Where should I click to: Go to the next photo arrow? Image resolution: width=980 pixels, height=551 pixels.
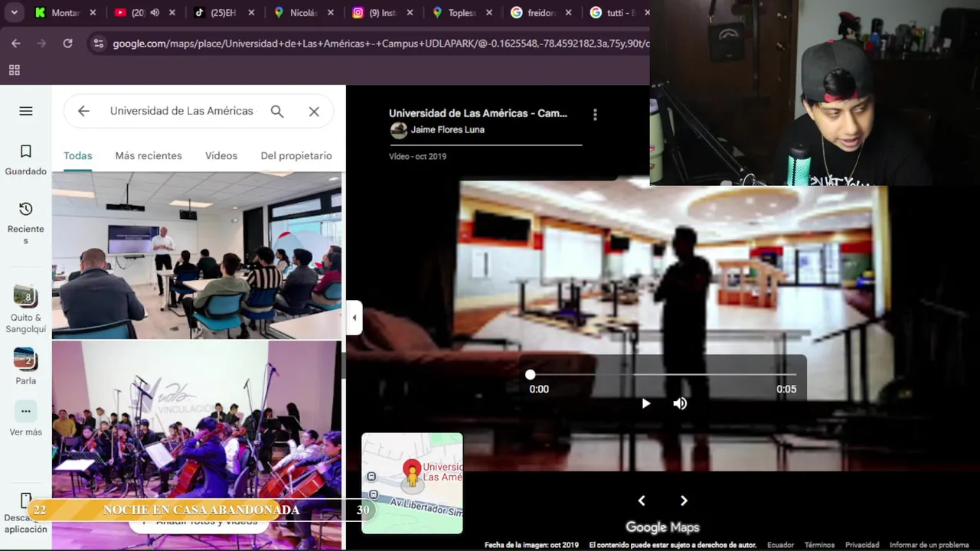(684, 500)
